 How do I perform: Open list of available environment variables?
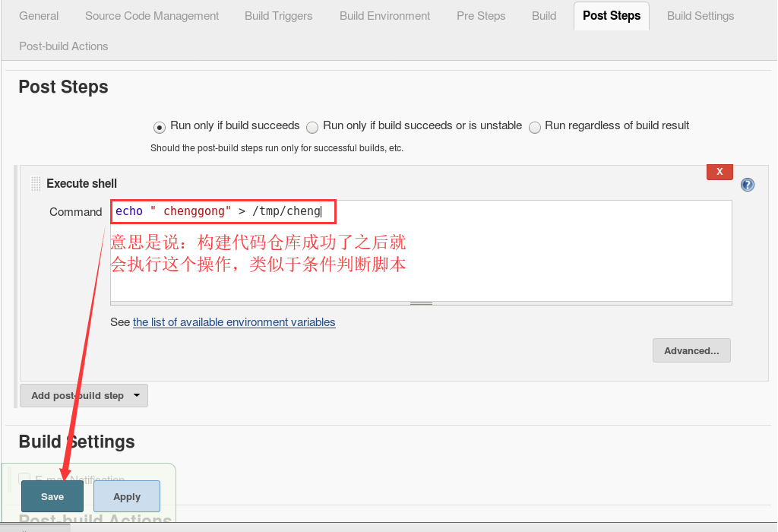234,322
